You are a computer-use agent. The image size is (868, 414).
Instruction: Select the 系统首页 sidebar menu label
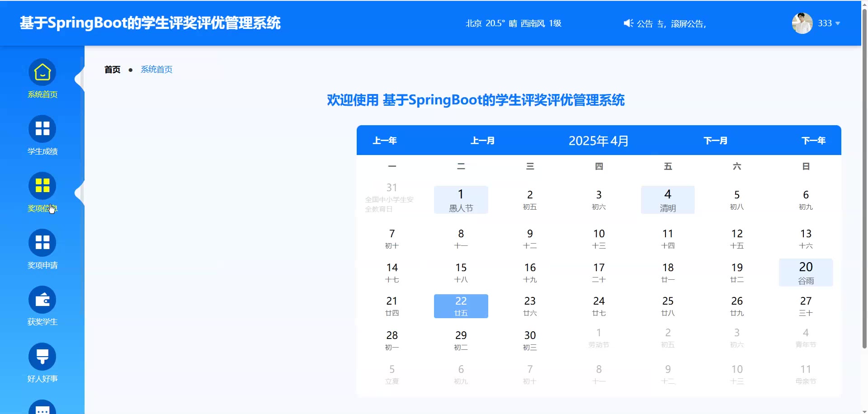(42, 94)
